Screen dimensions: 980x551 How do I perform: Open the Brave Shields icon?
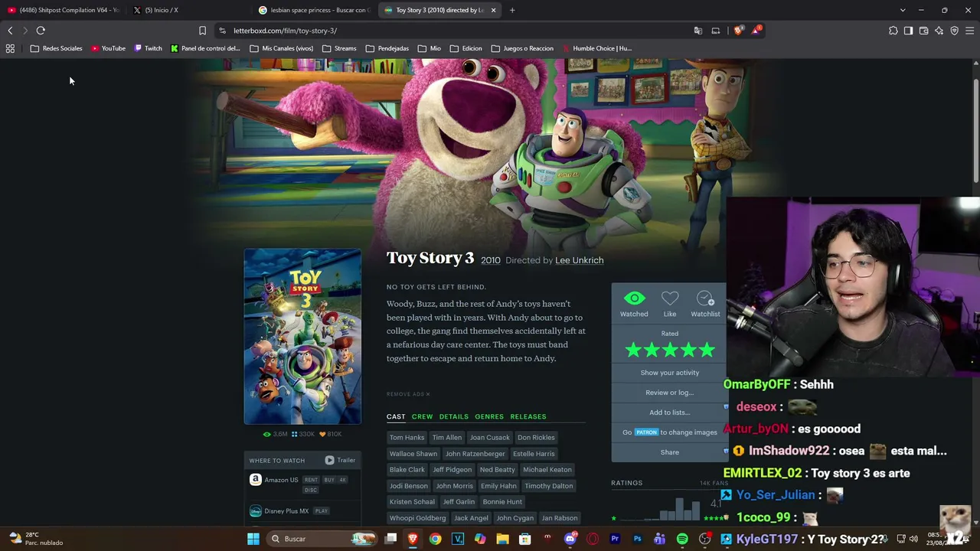click(x=738, y=31)
